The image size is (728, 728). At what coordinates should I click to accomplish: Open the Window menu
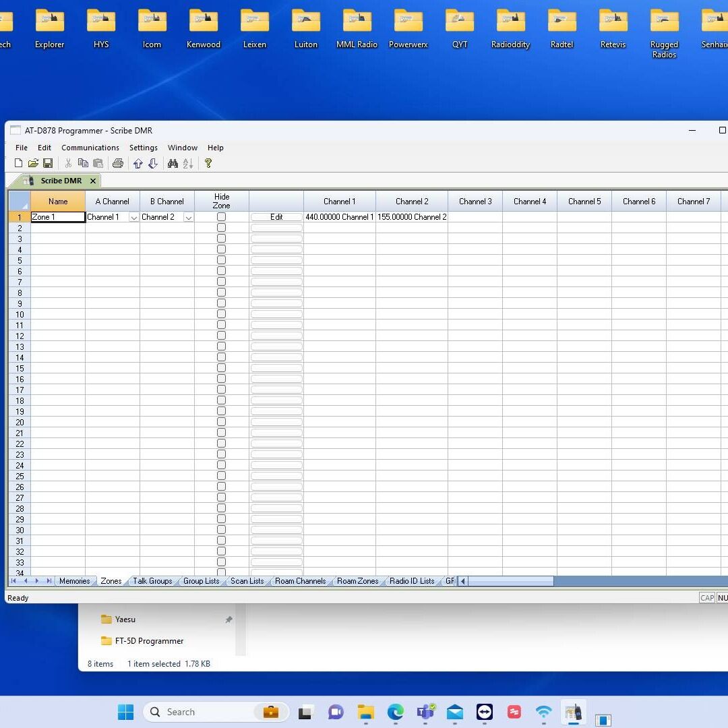(183, 148)
